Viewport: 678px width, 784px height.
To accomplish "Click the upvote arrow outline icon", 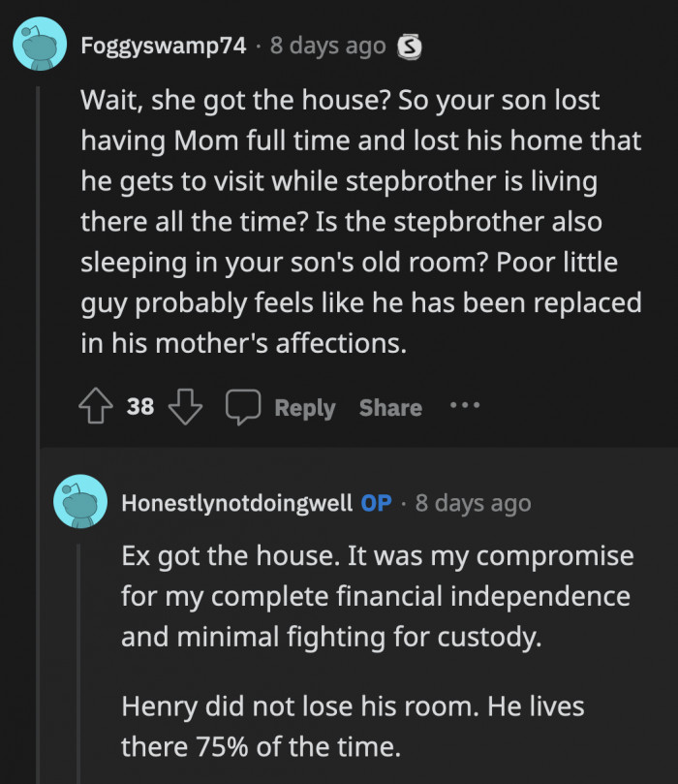I will [x=94, y=407].
